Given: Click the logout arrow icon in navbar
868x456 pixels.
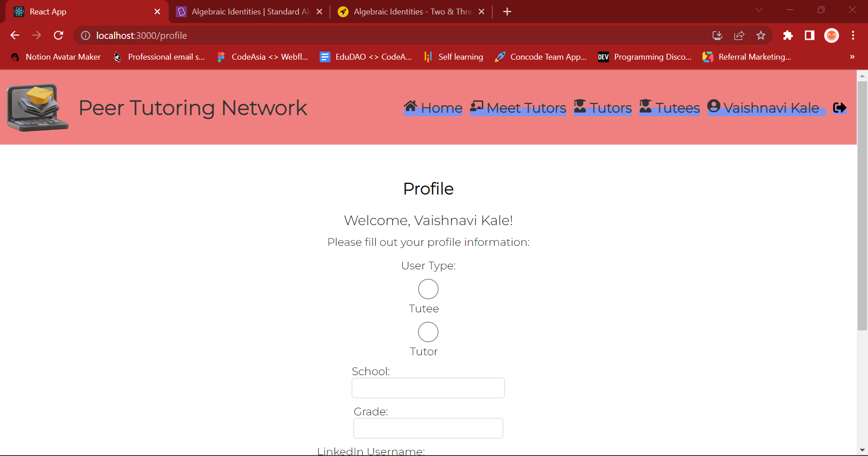Looking at the screenshot, I should 840,108.
